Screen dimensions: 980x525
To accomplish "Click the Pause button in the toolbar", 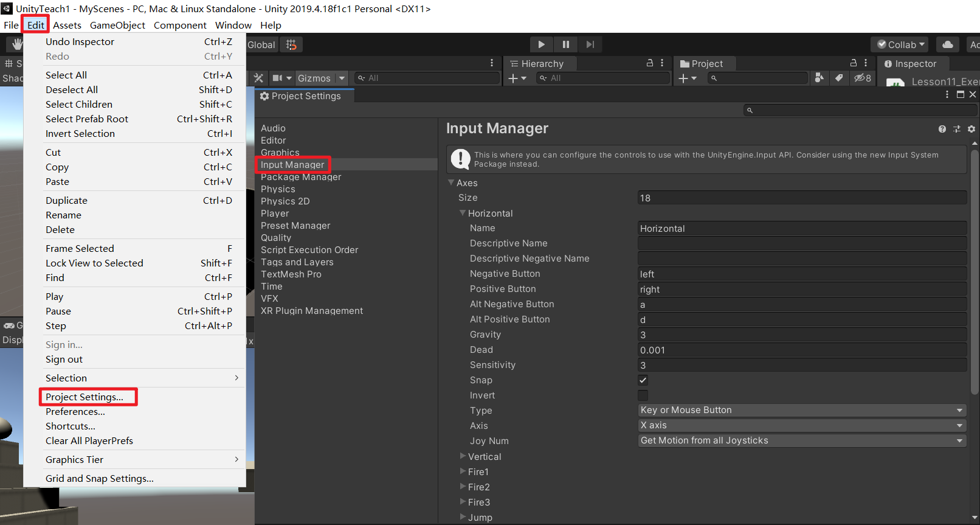I will pyautogui.click(x=565, y=44).
